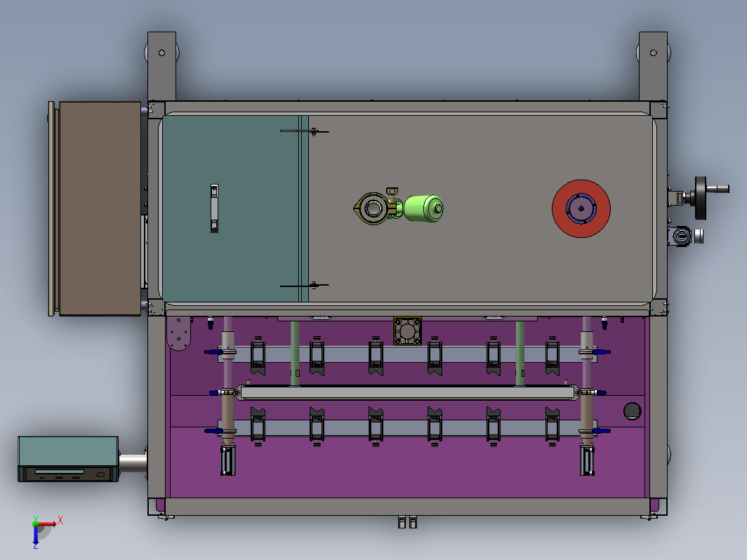Screen dimensions: 747x560
Task: Click the small gray fitting below the handwheel
Action: [682, 236]
